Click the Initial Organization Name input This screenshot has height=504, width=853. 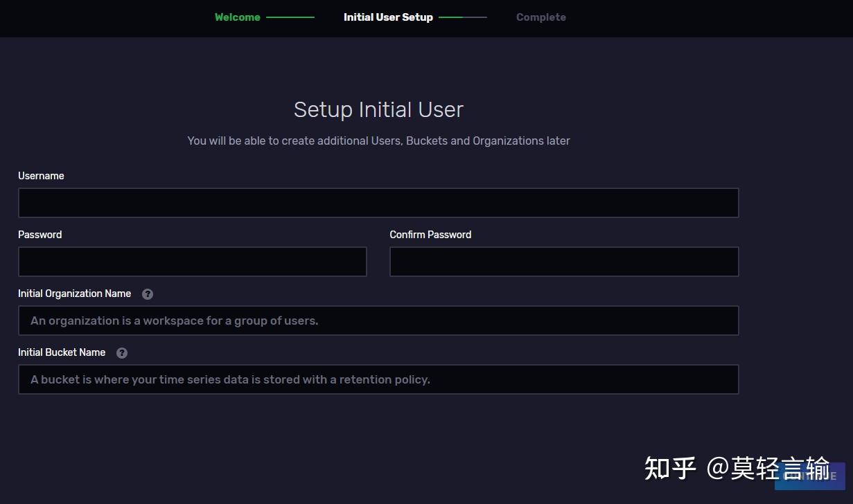point(378,321)
